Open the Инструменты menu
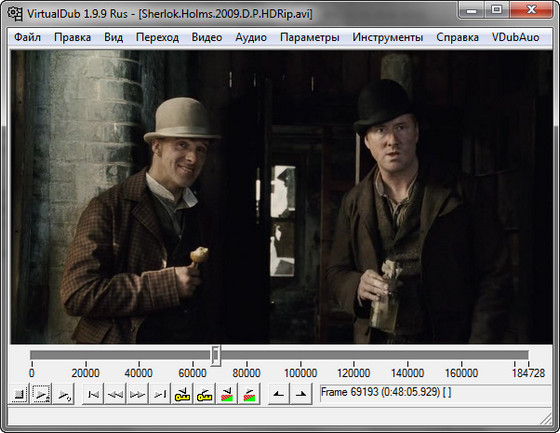The image size is (560, 433). point(388,37)
